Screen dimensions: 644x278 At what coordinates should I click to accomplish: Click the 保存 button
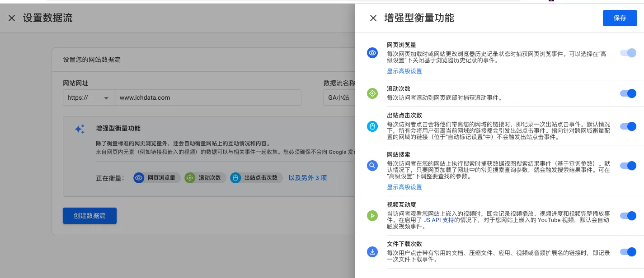point(620,18)
